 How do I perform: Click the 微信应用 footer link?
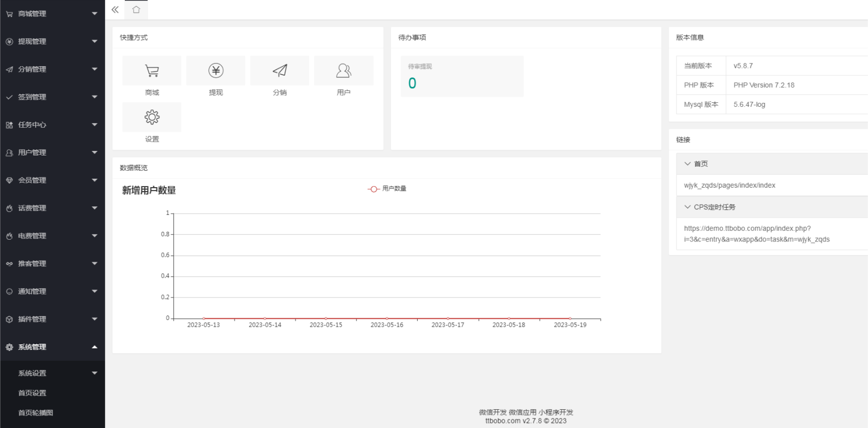pos(522,412)
